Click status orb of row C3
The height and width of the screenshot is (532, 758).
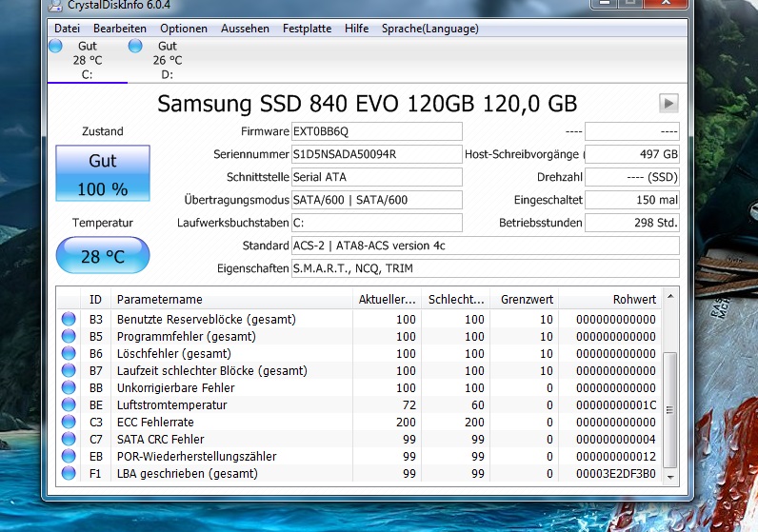click(x=69, y=422)
